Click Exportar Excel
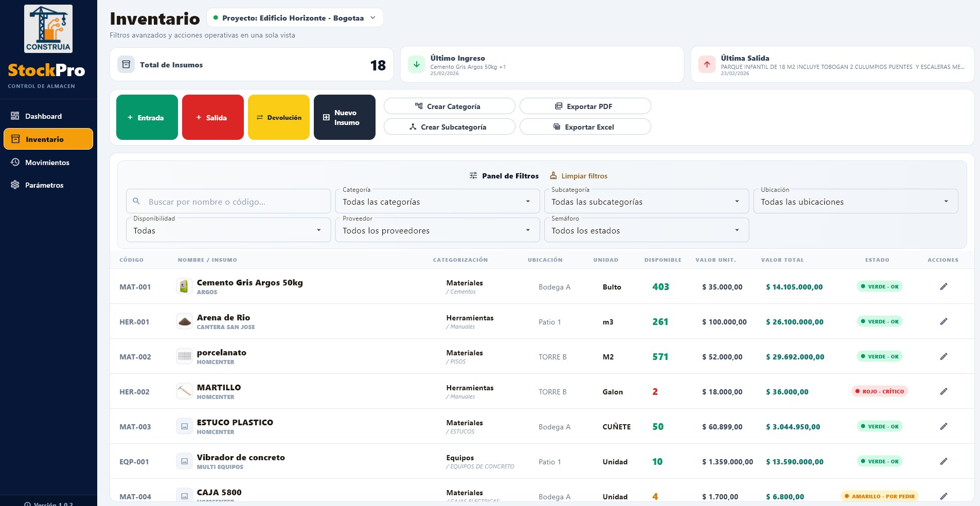Screen dimensions: 980x506 (x=585, y=127)
